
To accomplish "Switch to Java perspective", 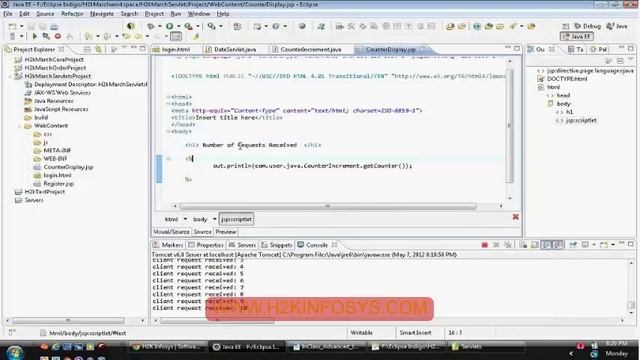I will click(617, 26).
